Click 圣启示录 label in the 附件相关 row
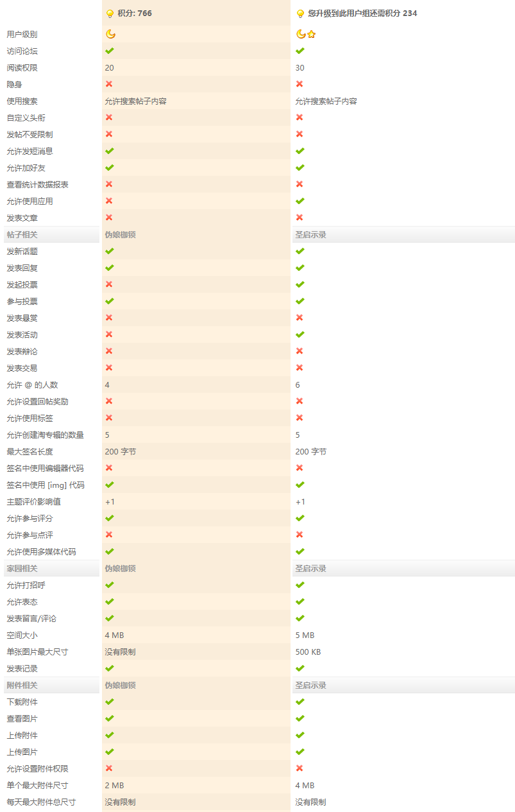Viewport: 515px width, 812px height. point(311,685)
